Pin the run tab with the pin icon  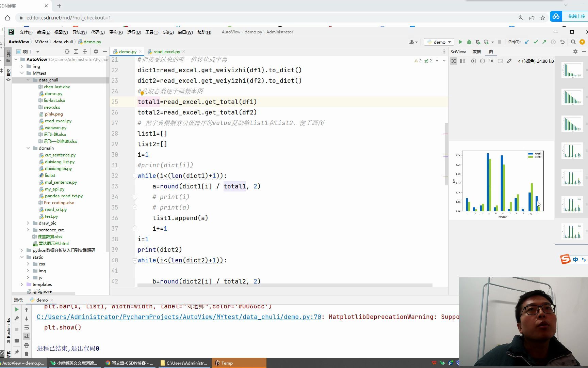click(17, 352)
